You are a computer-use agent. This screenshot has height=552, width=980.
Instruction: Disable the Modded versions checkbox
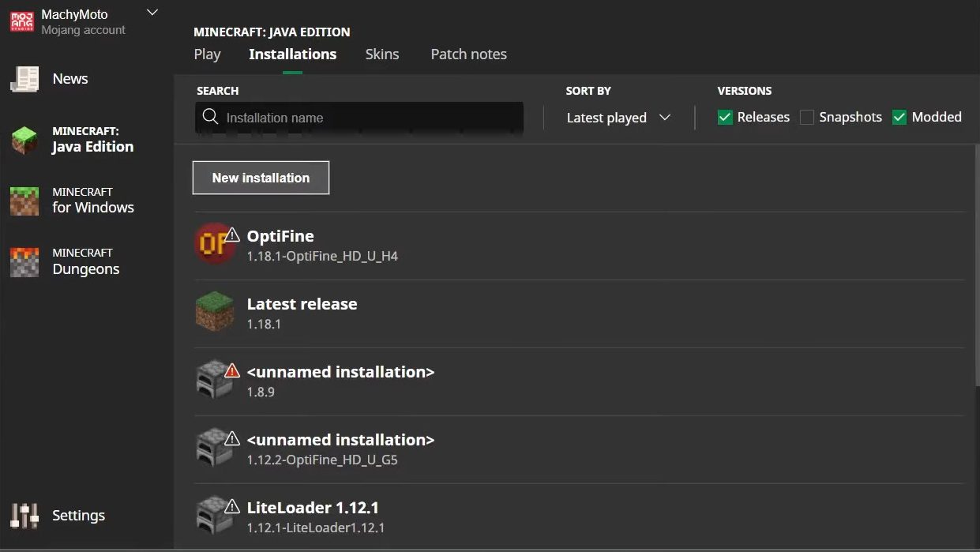(899, 118)
